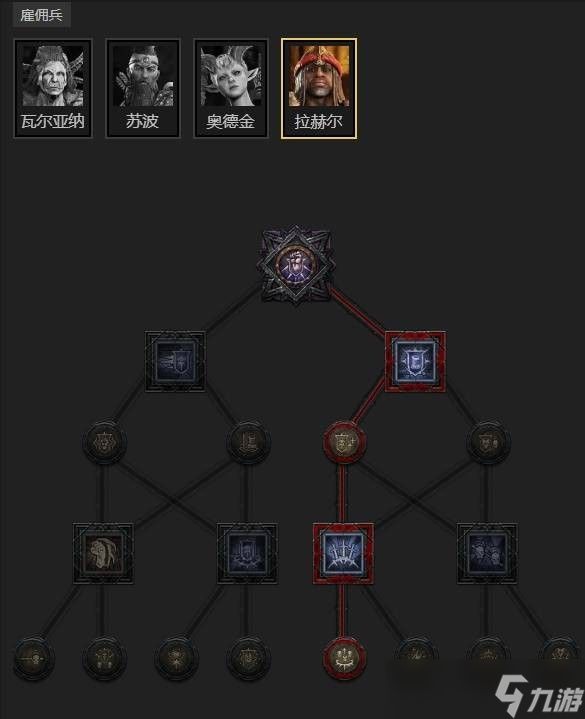Select the dim square skill left of three-swords
The height and width of the screenshot is (719, 585).
coord(247,553)
